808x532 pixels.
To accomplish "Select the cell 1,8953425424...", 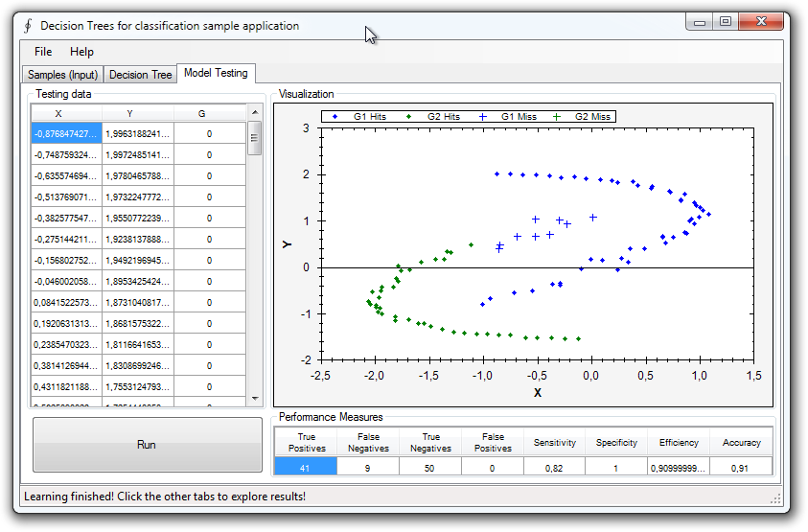I will pos(138,282).
